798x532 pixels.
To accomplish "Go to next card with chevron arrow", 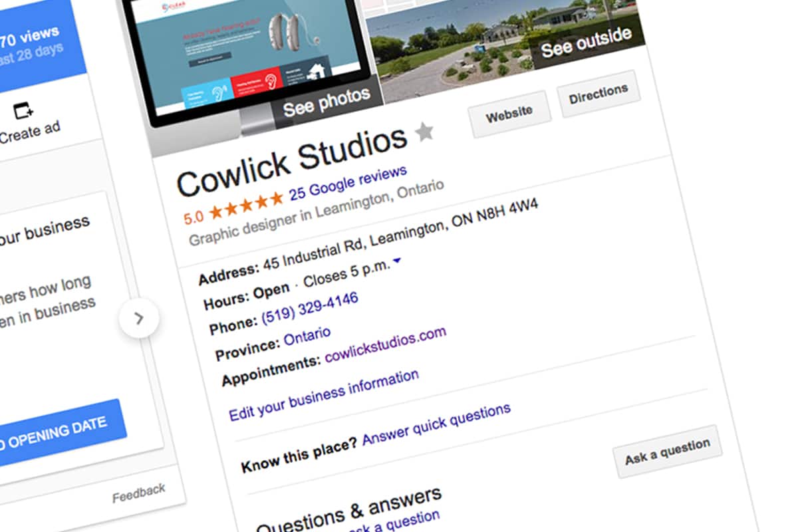I will point(139,319).
